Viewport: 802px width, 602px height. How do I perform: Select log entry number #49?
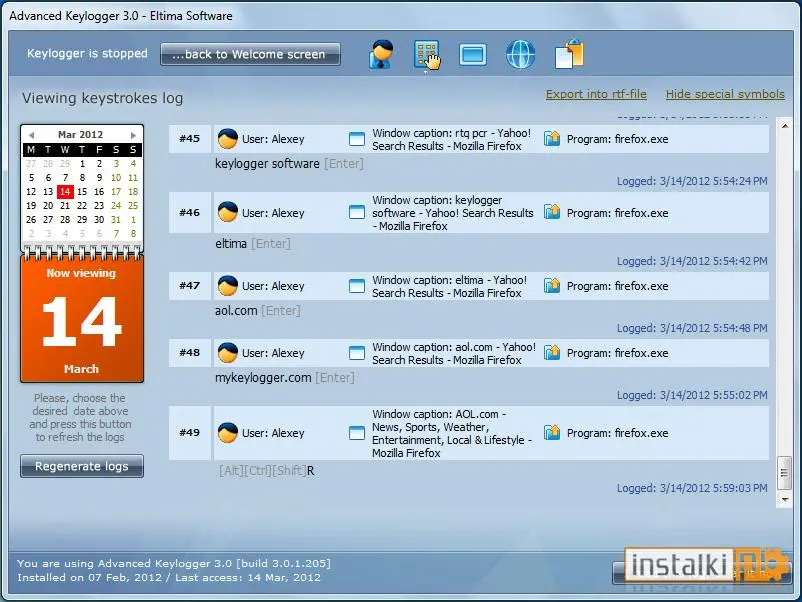click(190, 433)
